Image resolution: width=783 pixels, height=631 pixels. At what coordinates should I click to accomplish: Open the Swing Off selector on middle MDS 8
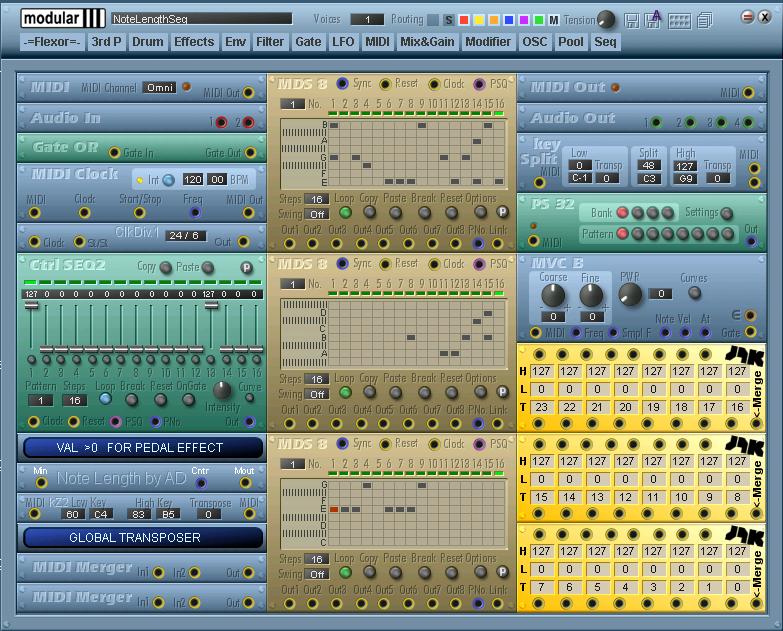(317, 394)
